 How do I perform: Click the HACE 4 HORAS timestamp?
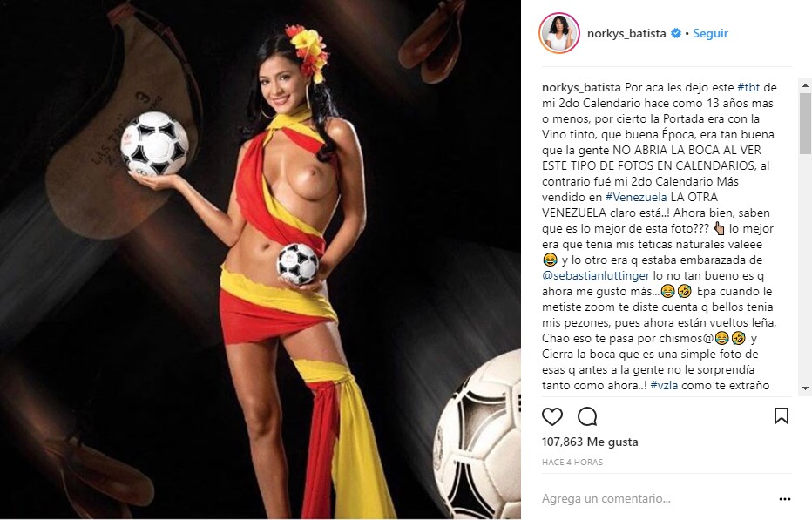[x=572, y=462]
